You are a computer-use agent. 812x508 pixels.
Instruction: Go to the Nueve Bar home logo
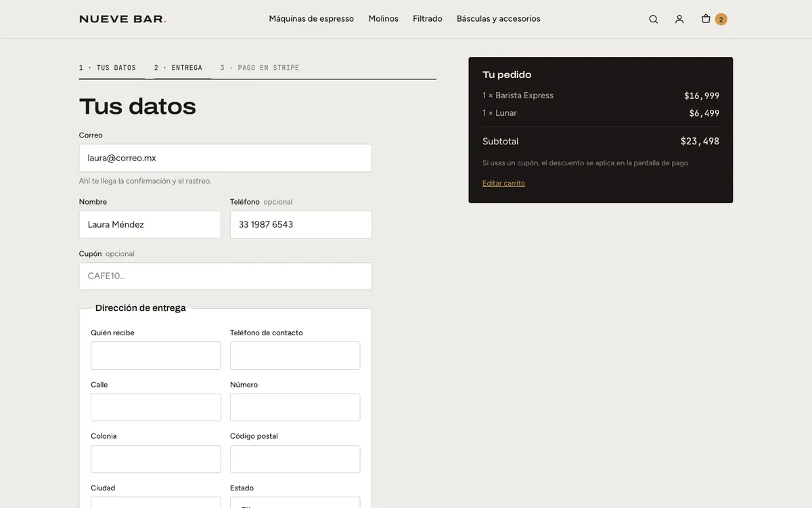point(122,19)
